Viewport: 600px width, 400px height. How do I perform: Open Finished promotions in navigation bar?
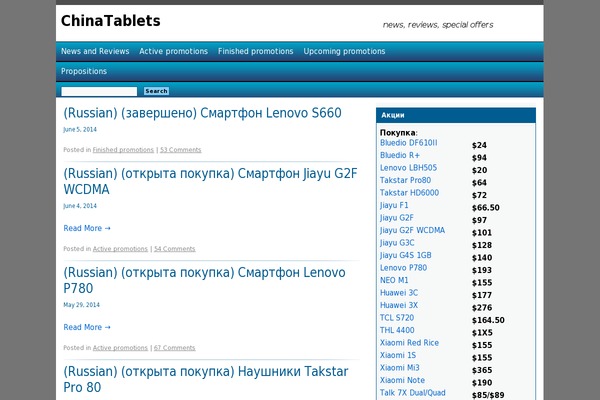tap(256, 51)
